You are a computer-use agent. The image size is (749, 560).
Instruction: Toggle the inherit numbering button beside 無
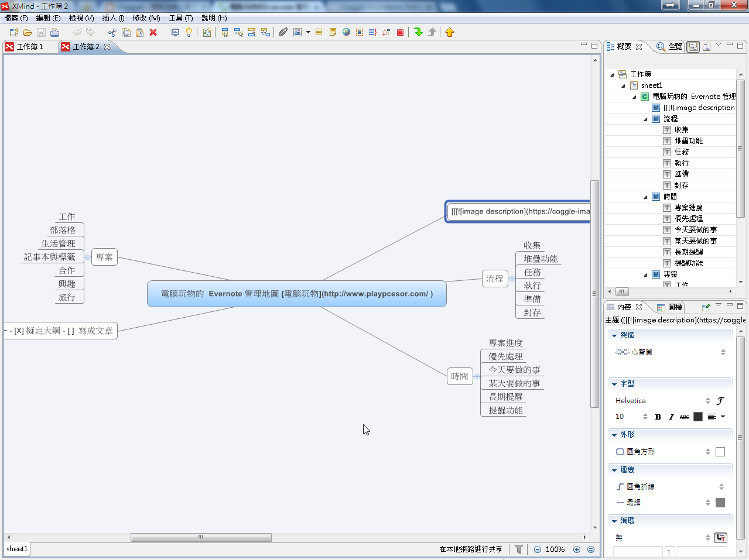pyautogui.click(x=721, y=537)
